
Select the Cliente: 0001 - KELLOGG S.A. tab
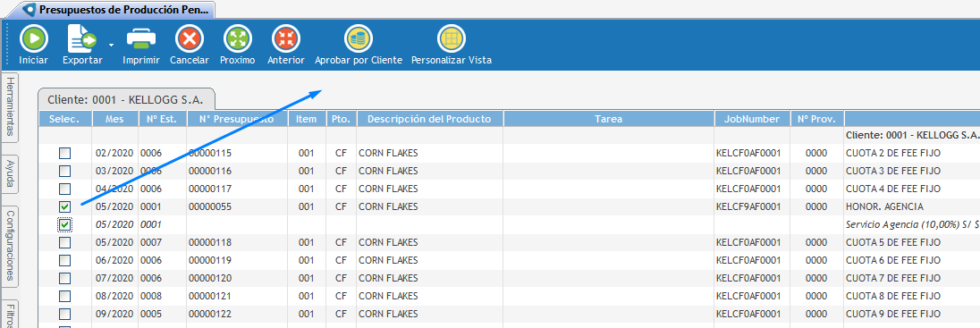click(x=125, y=99)
